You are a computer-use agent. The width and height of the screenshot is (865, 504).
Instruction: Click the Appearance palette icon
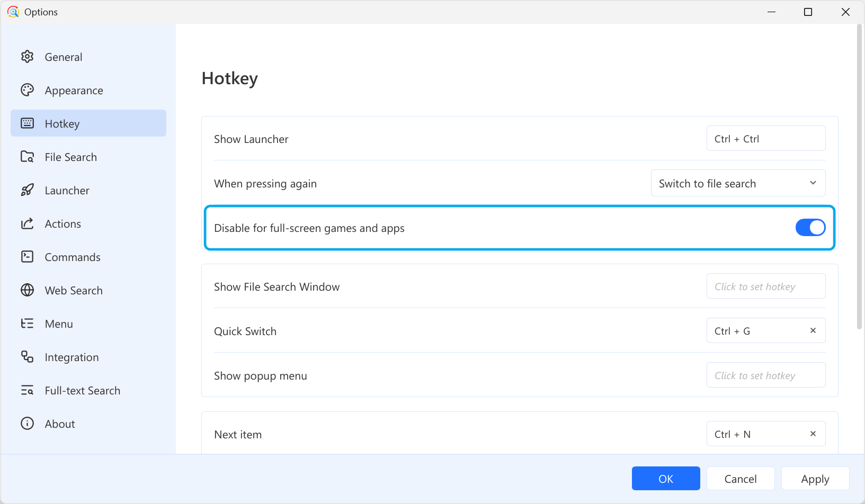pos(27,90)
